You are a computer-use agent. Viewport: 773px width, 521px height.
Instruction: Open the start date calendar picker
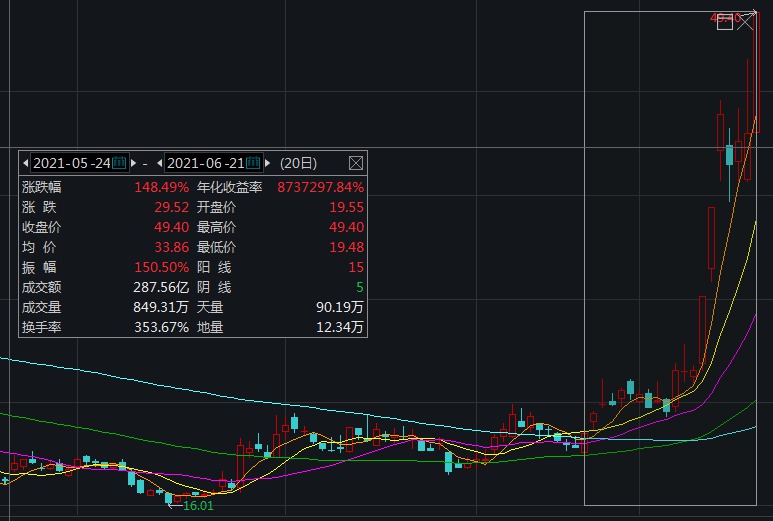point(120,163)
